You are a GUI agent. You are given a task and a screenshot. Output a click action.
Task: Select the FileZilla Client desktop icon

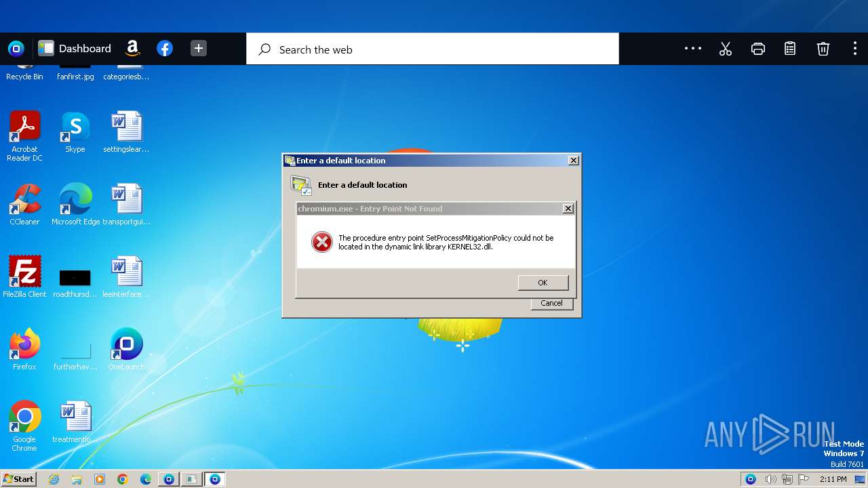coord(24,277)
